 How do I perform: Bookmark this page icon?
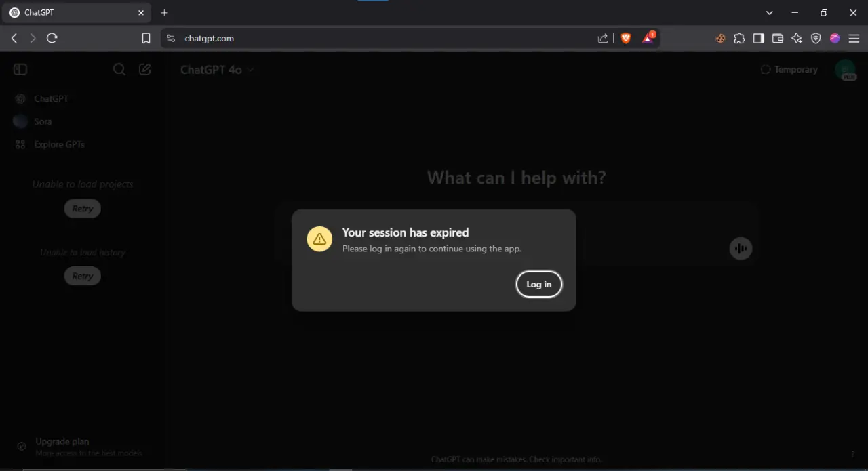(x=146, y=39)
